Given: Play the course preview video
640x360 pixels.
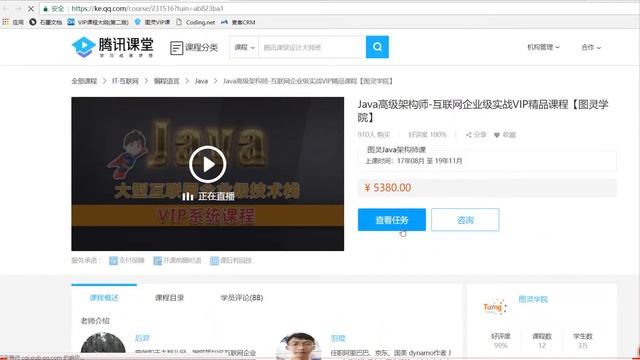Looking at the screenshot, I should point(208,164).
